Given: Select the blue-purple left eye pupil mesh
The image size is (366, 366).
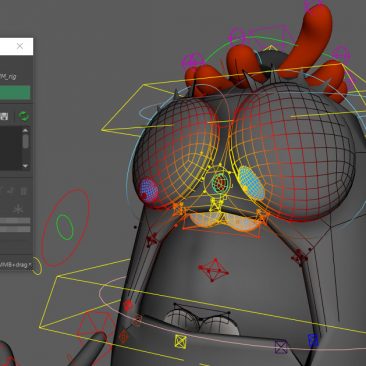Looking at the screenshot, I should (x=149, y=191).
